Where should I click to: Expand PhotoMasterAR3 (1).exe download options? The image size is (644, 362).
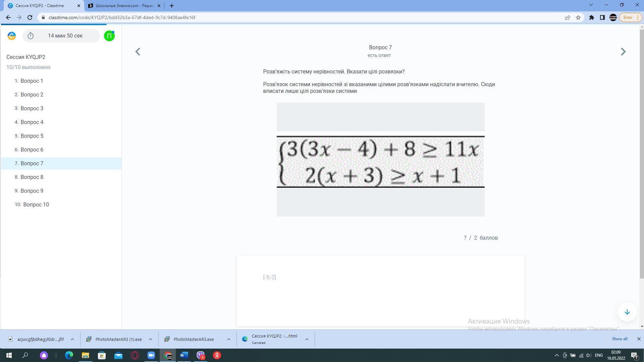click(151, 339)
